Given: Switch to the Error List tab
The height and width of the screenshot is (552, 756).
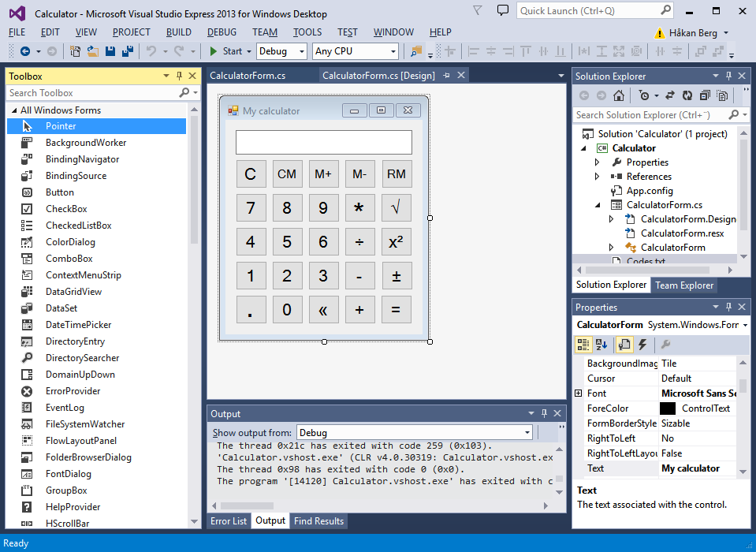Looking at the screenshot, I should coord(229,520).
